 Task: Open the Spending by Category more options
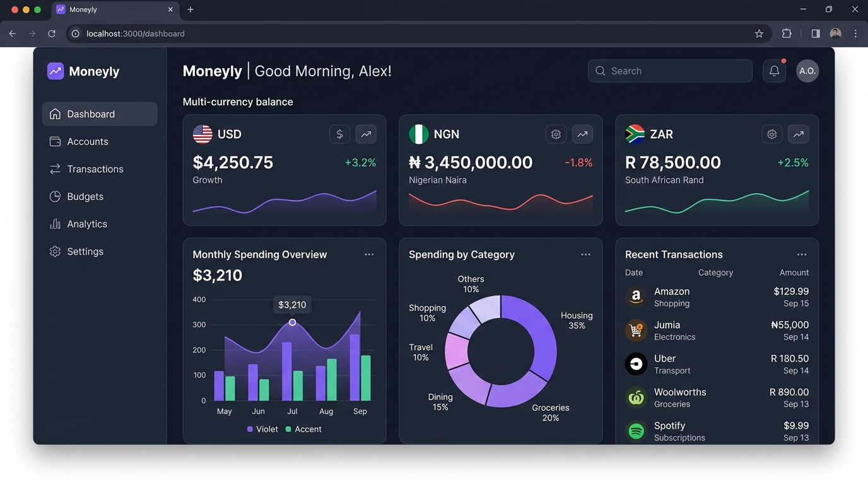pyautogui.click(x=585, y=255)
